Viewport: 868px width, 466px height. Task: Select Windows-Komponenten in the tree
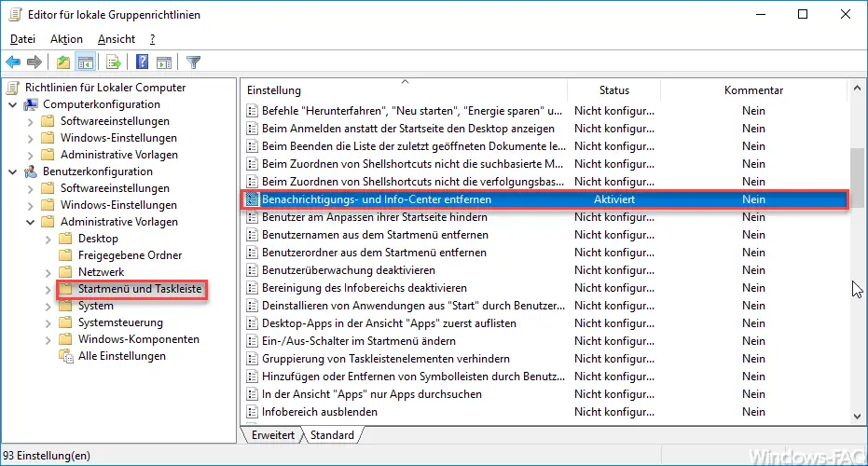tap(138, 339)
